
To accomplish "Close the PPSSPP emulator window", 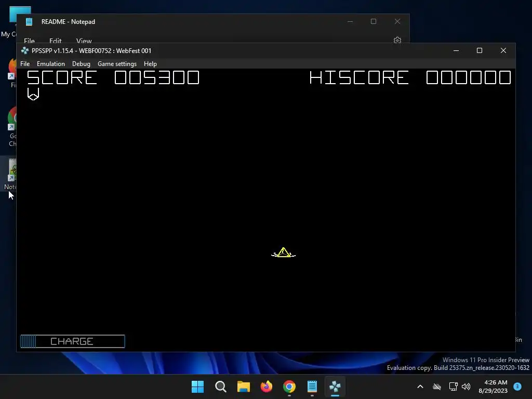I will tap(503, 50).
